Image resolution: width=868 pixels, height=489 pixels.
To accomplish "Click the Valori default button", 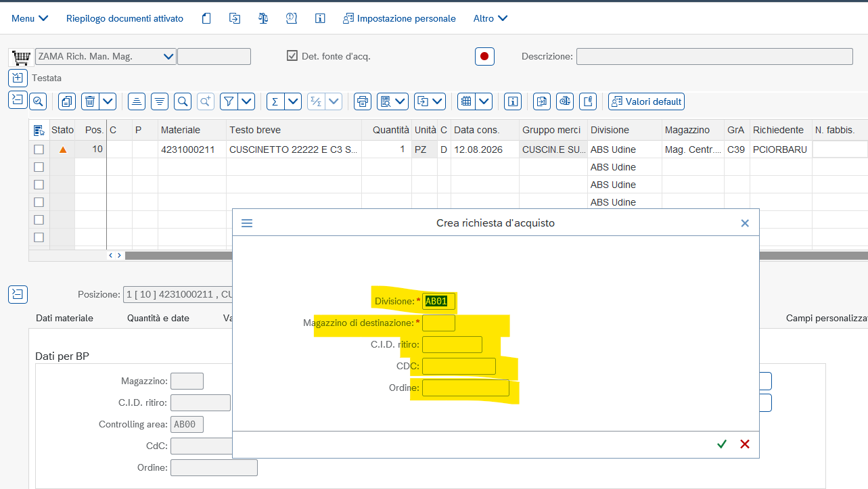I will click(646, 101).
